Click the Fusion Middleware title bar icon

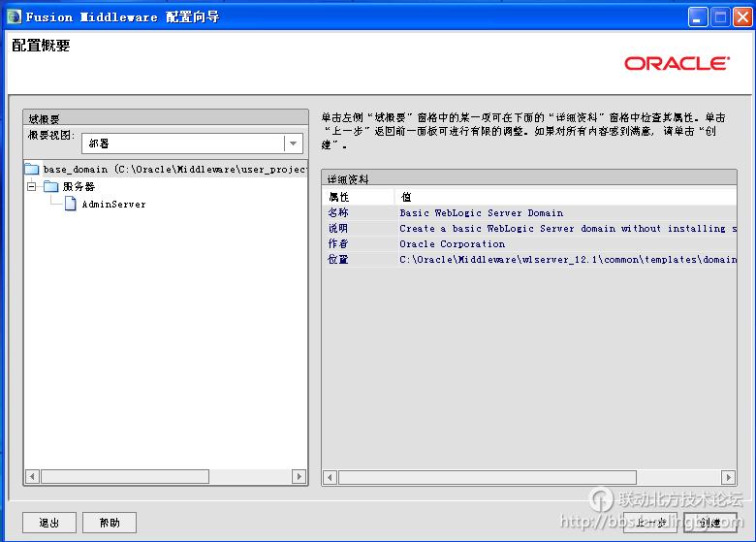(x=14, y=16)
